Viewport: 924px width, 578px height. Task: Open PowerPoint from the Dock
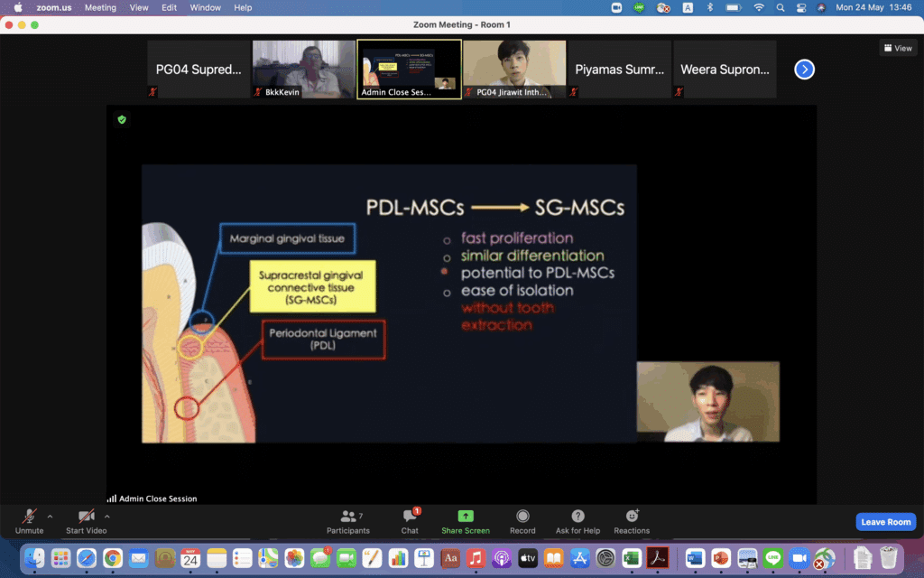721,558
